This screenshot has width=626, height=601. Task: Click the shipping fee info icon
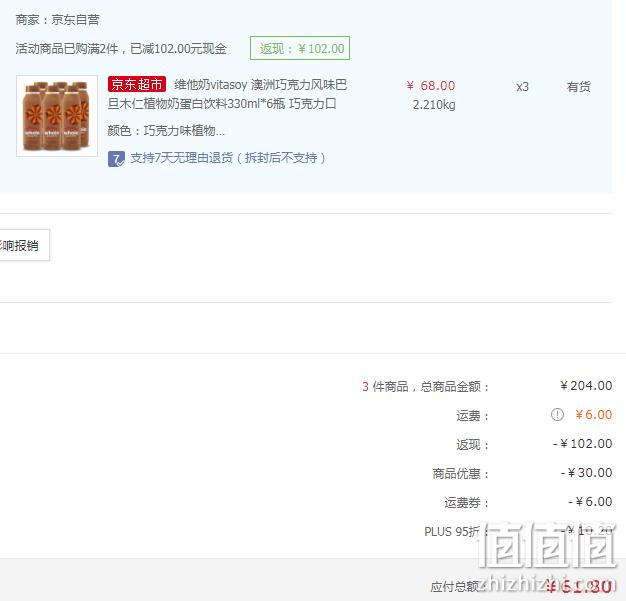[x=557, y=415]
